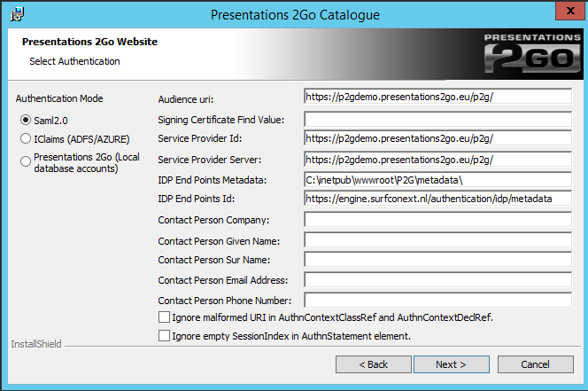Close the Presentations 2Go Catalogue window
Image resolution: width=588 pixels, height=391 pixels.
tap(570, 11)
